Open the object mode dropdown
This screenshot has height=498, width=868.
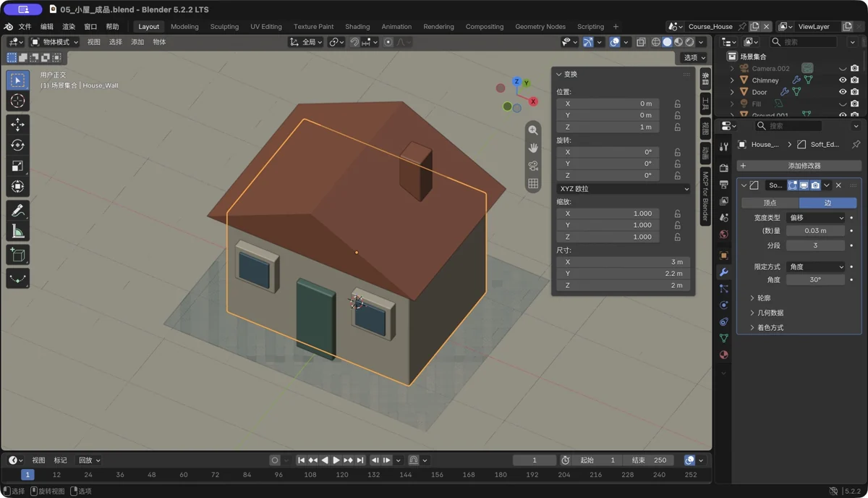coord(54,42)
